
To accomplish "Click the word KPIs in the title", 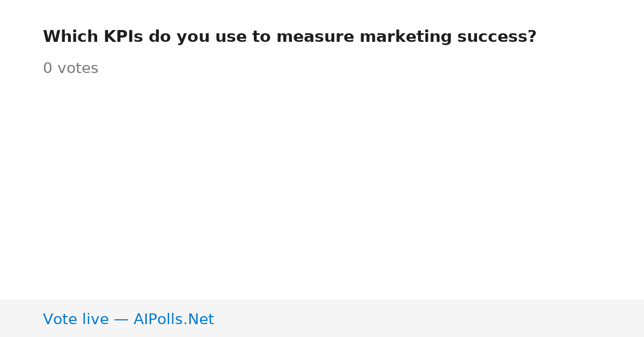I will point(123,37).
